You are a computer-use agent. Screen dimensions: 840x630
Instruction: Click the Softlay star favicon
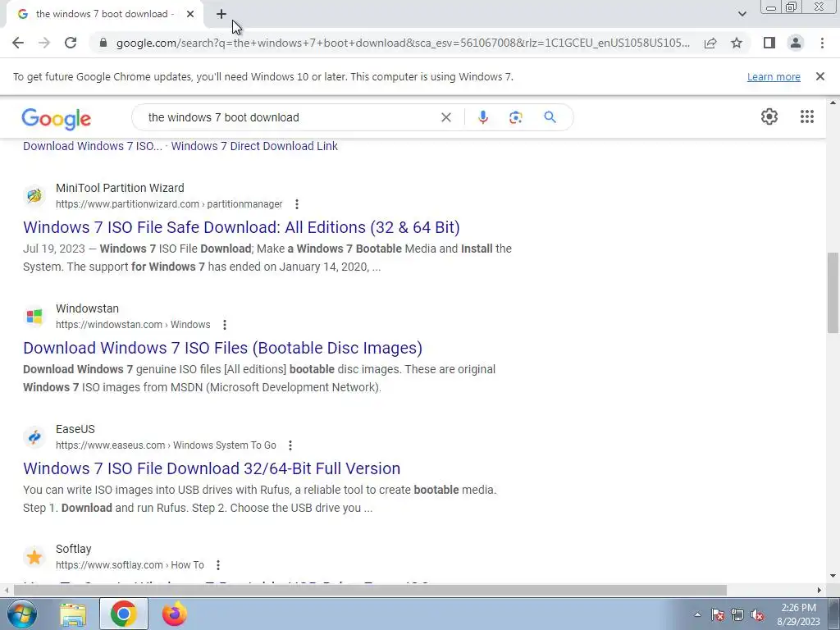[x=34, y=557]
